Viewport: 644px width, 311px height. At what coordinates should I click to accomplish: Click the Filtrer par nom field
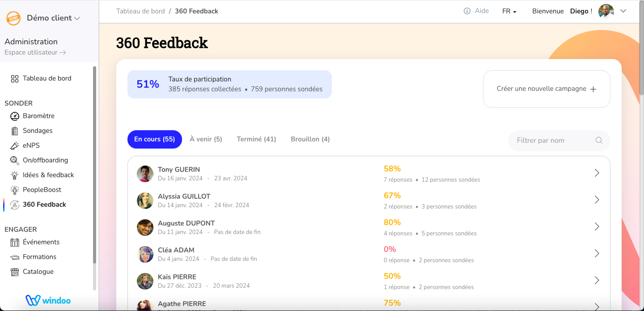click(x=553, y=141)
